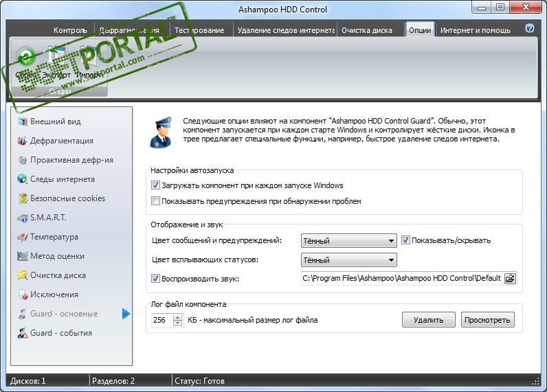This screenshot has width=547, height=392.
Task: Click the Исключения sidebar icon
Action: (23, 295)
